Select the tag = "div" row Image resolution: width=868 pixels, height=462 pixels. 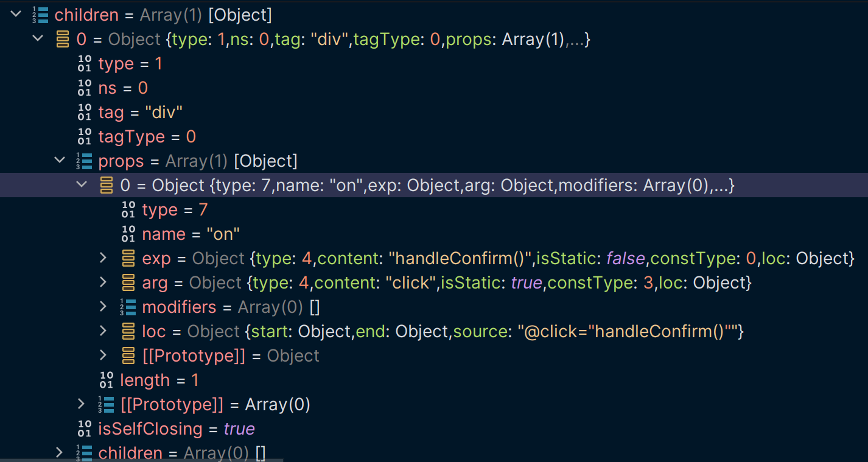point(140,112)
